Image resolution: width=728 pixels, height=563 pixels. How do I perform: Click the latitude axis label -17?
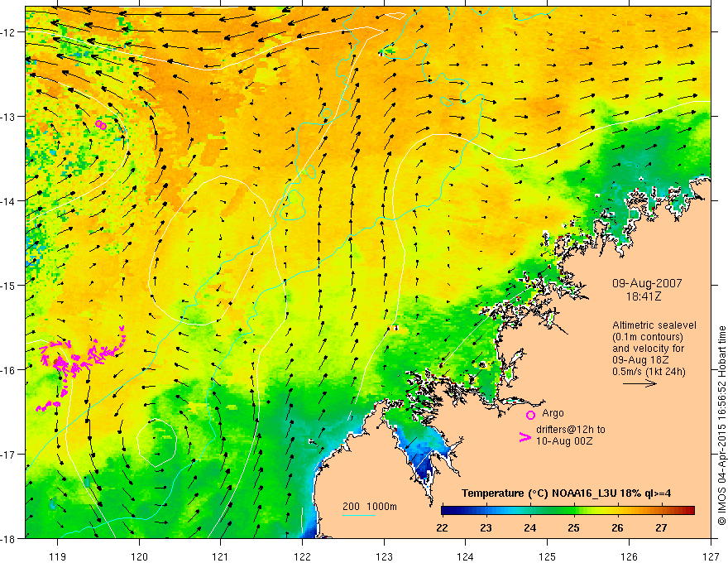pyautogui.click(x=8, y=455)
